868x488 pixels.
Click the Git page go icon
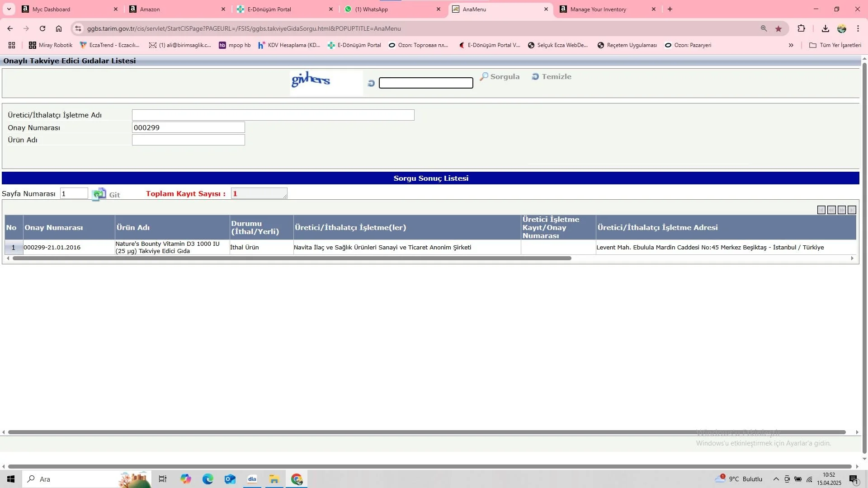pos(99,194)
